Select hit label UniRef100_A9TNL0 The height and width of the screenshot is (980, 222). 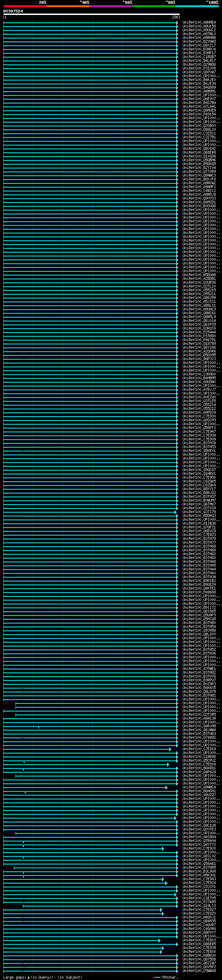[x=199, y=34]
